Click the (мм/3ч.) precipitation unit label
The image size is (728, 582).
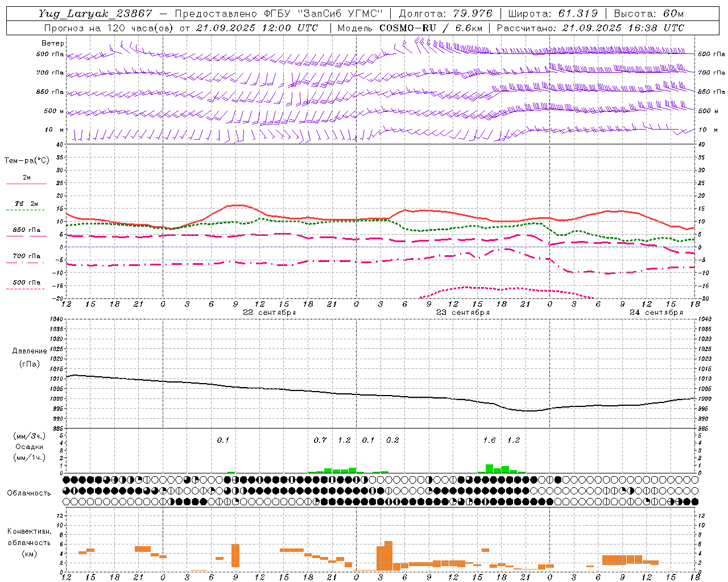tap(30, 436)
